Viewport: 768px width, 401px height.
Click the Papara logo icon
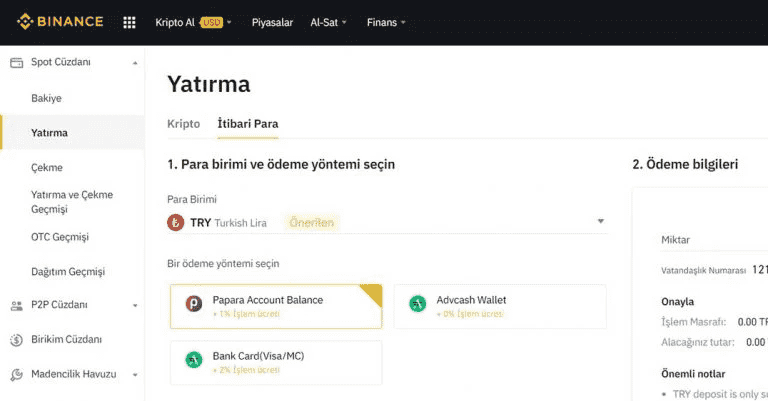(x=194, y=304)
